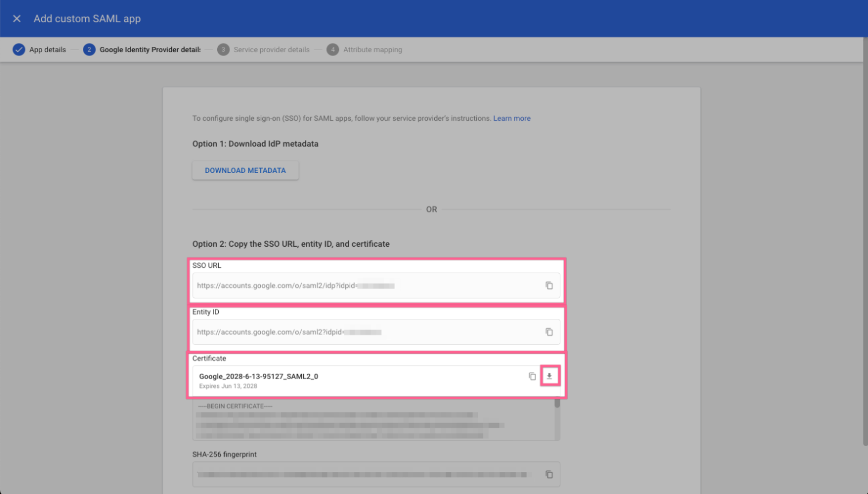Viewport: 868px width, 494px height.
Task: Open Attribute mapping step
Action: click(364, 50)
